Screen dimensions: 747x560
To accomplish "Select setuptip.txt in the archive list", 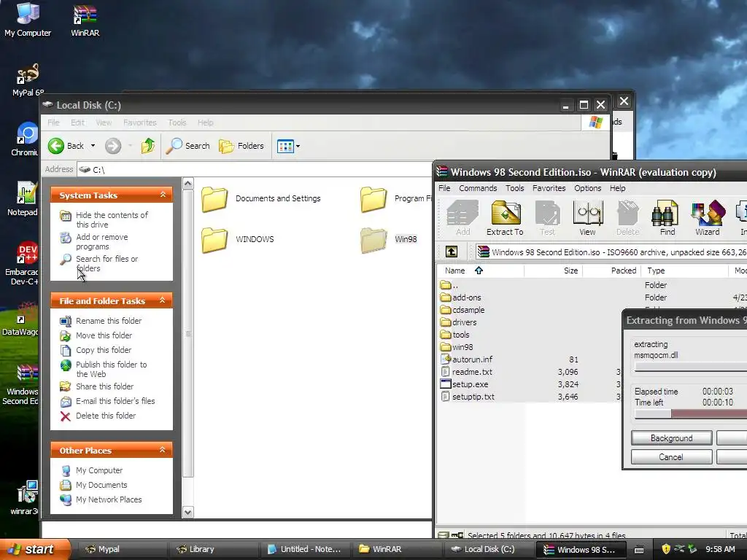I will (x=468, y=397).
